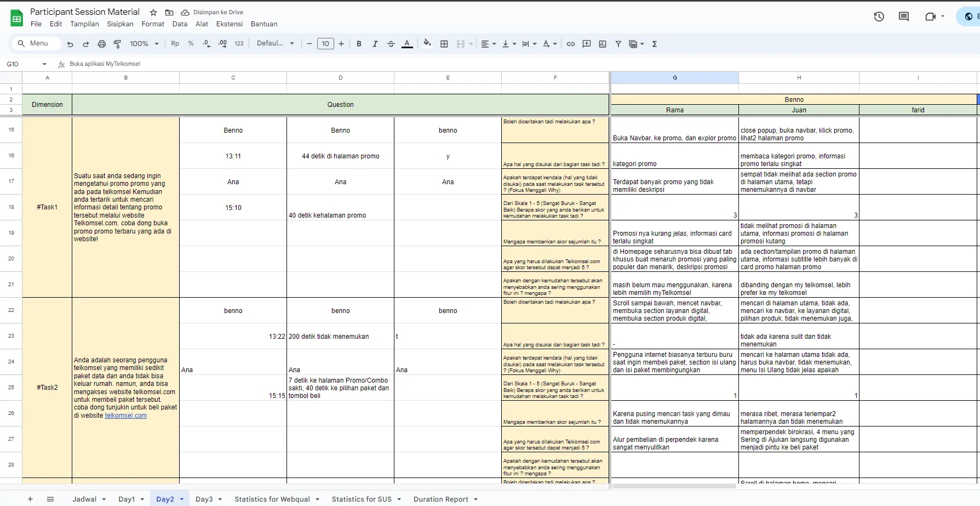Image resolution: width=980 pixels, height=506 pixels.
Task: Open filter views dropdown
Action: point(636,44)
